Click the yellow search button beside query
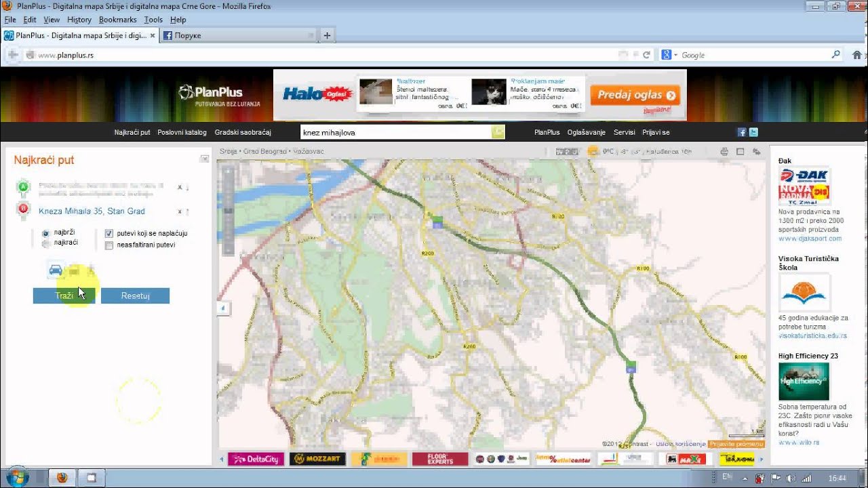Viewport: 868px width, 488px height. click(x=498, y=132)
